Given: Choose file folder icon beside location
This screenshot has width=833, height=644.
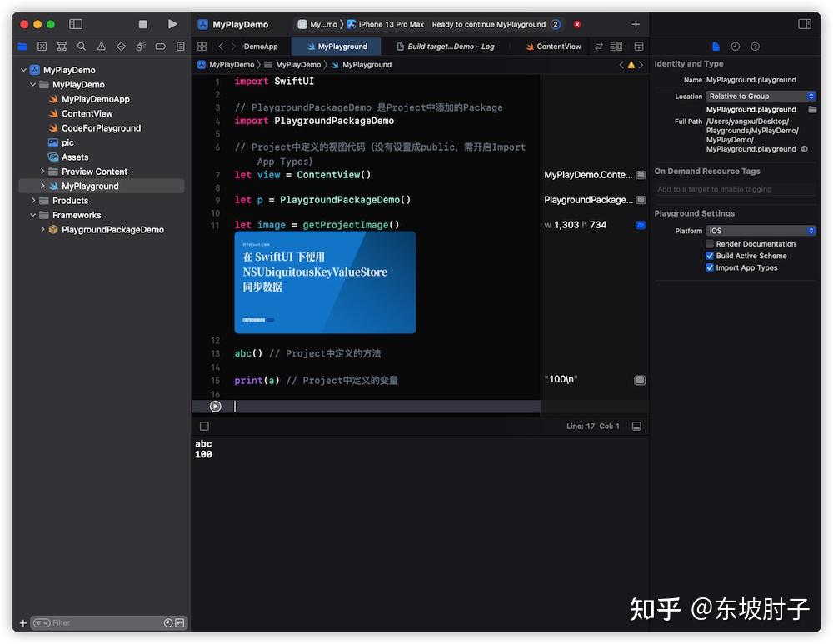Looking at the screenshot, I should (812, 109).
